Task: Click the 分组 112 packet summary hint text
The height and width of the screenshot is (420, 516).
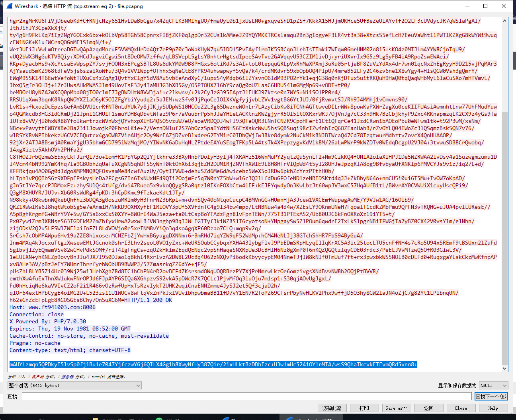Action: pyautogui.click(x=66, y=377)
